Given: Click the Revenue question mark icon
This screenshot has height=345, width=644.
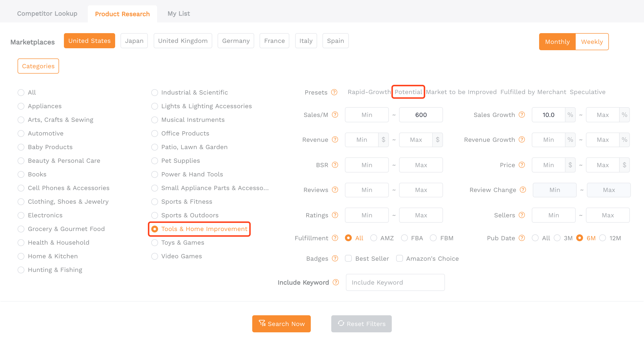Looking at the screenshot, I should [335, 140].
